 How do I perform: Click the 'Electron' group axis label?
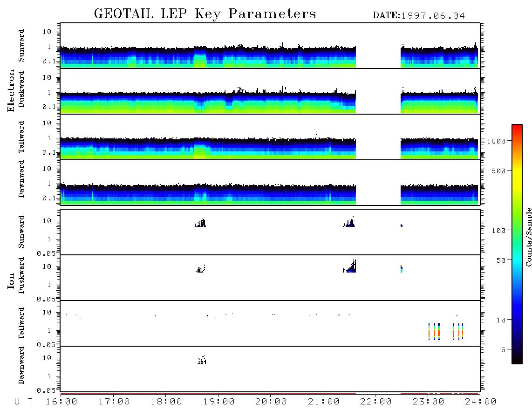click(11, 91)
